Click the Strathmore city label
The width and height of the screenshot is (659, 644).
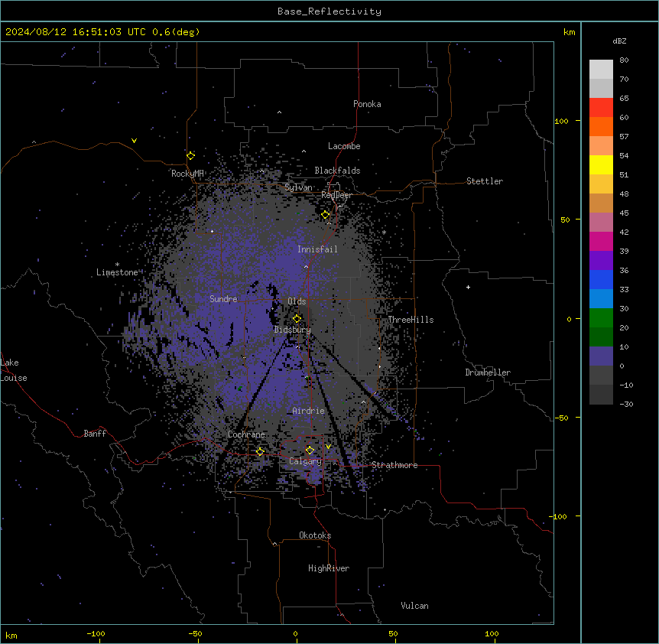[x=394, y=465]
